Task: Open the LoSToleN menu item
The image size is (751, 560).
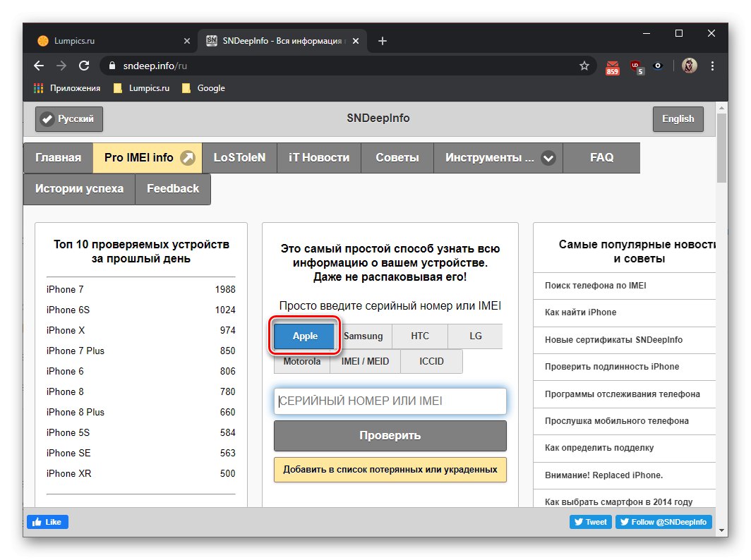Action: point(239,157)
